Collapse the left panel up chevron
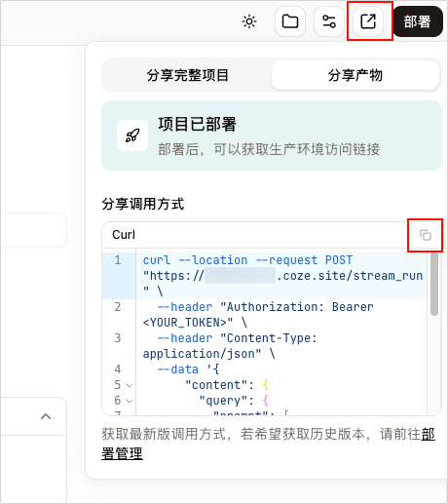Viewport: 448px width, 504px height. click(x=46, y=416)
